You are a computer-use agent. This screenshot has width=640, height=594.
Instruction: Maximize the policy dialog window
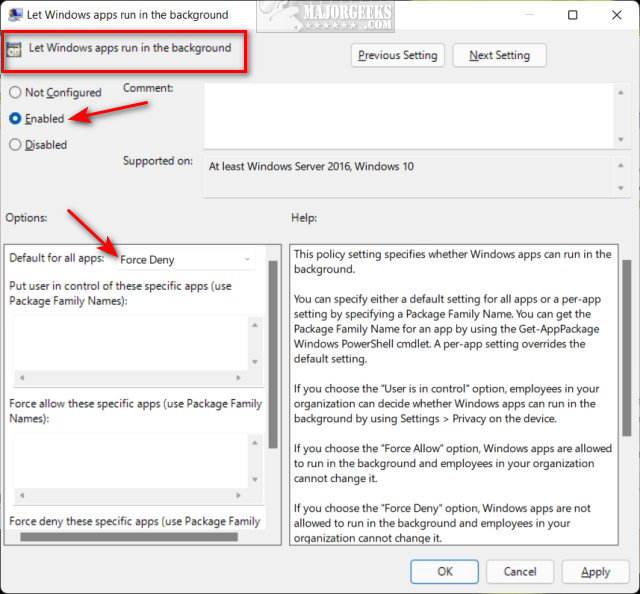[x=573, y=15]
